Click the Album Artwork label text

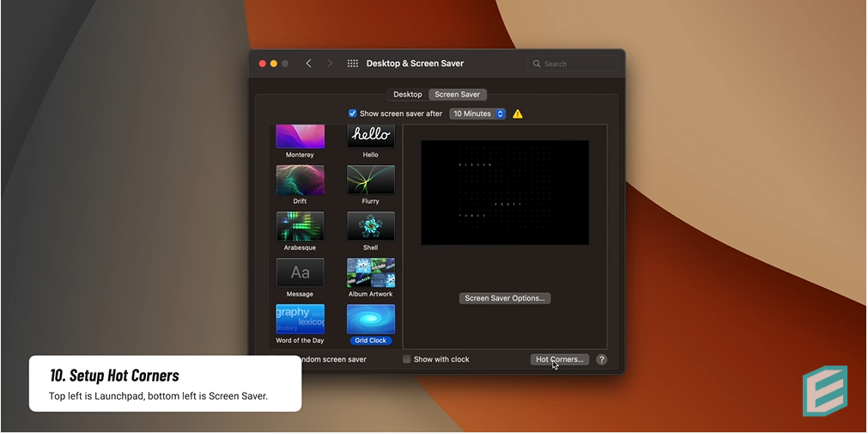click(370, 294)
